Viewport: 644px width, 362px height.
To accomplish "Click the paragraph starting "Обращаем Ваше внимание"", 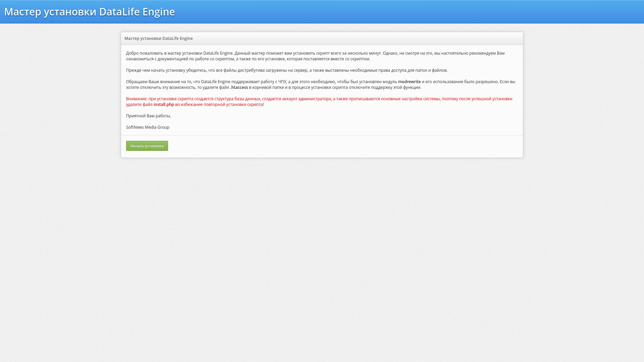I will [x=321, y=84].
